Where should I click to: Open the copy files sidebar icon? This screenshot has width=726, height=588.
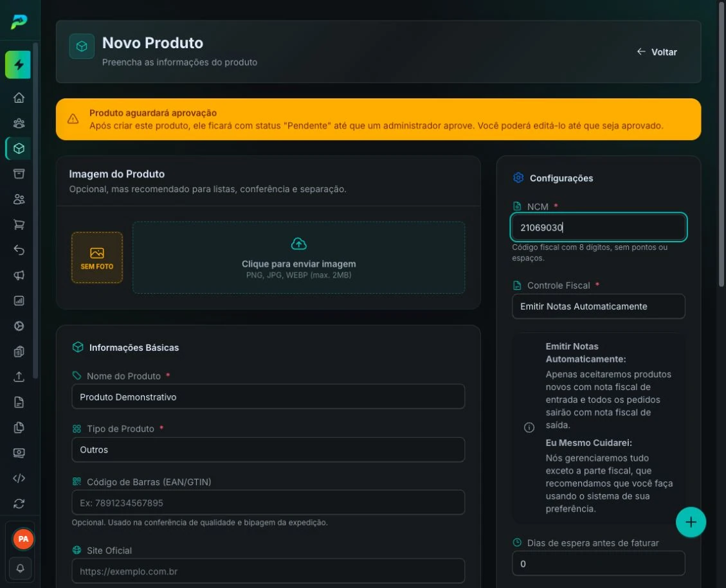(19, 427)
